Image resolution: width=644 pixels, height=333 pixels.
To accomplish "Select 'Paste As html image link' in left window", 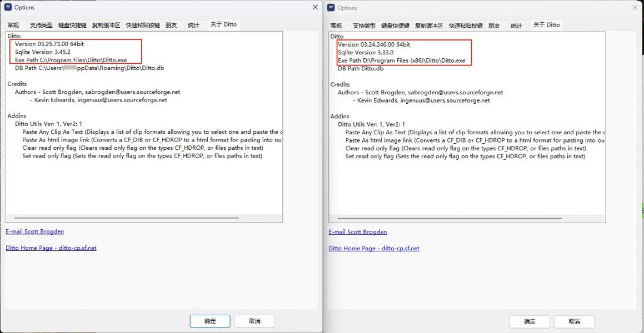I will click(152, 140).
